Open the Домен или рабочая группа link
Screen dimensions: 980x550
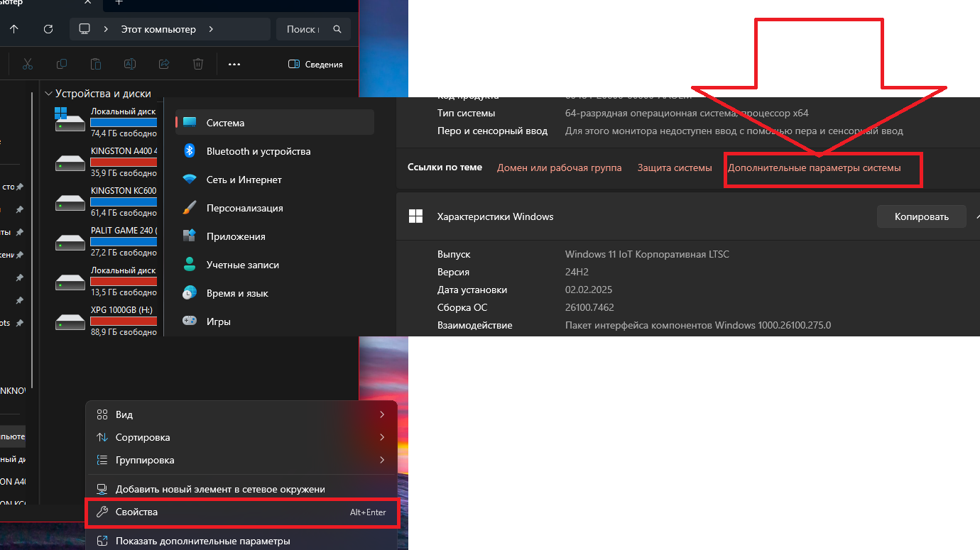click(559, 168)
